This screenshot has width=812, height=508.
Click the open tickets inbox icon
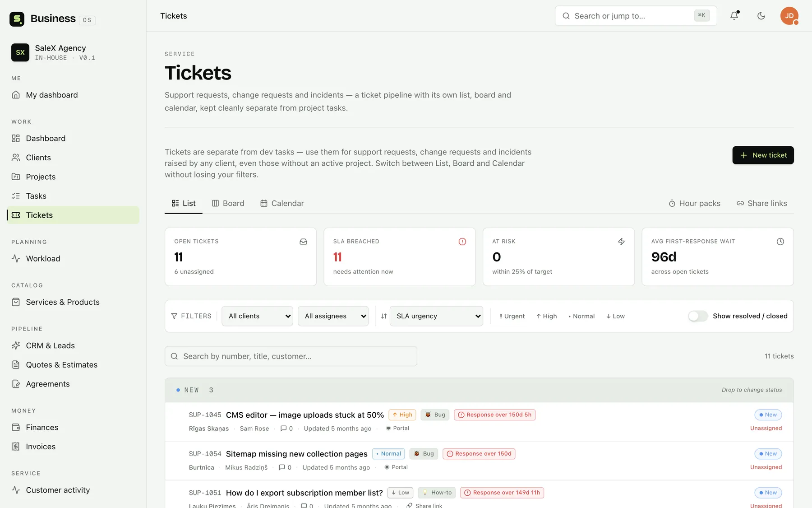[x=304, y=242]
